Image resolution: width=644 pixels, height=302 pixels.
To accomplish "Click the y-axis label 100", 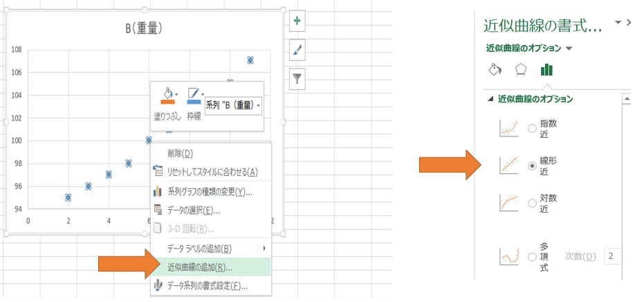I will click(x=16, y=141).
